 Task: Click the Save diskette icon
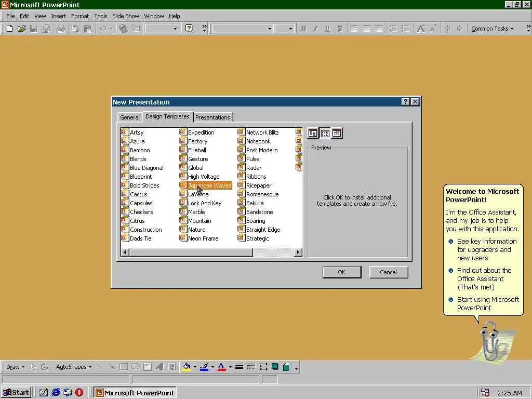tap(34, 29)
